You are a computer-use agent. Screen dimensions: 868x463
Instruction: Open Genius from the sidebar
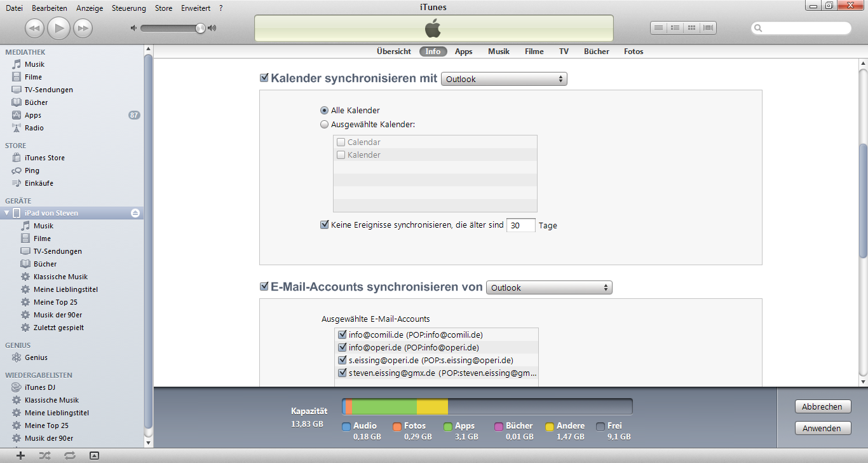[36, 357]
